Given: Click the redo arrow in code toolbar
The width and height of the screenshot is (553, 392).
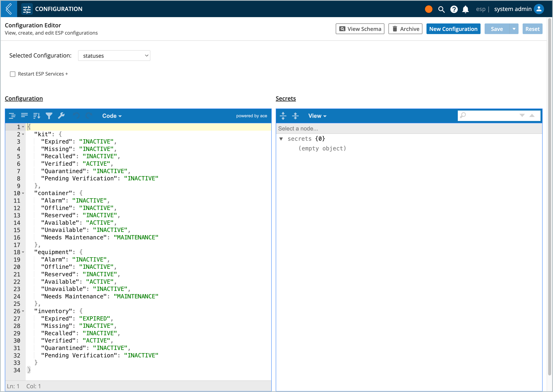Looking at the screenshot, I should point(89,116).
